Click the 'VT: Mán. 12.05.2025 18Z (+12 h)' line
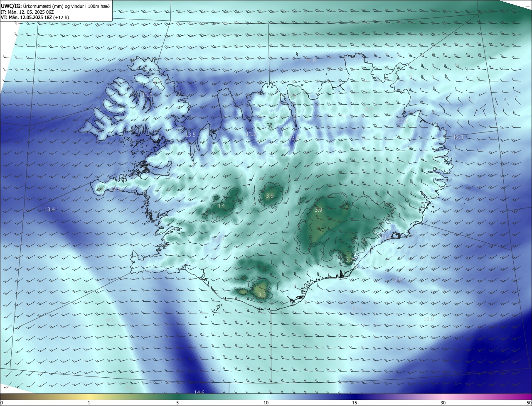Viewport: 532px width, 406px height. click(x=35, y=17)
